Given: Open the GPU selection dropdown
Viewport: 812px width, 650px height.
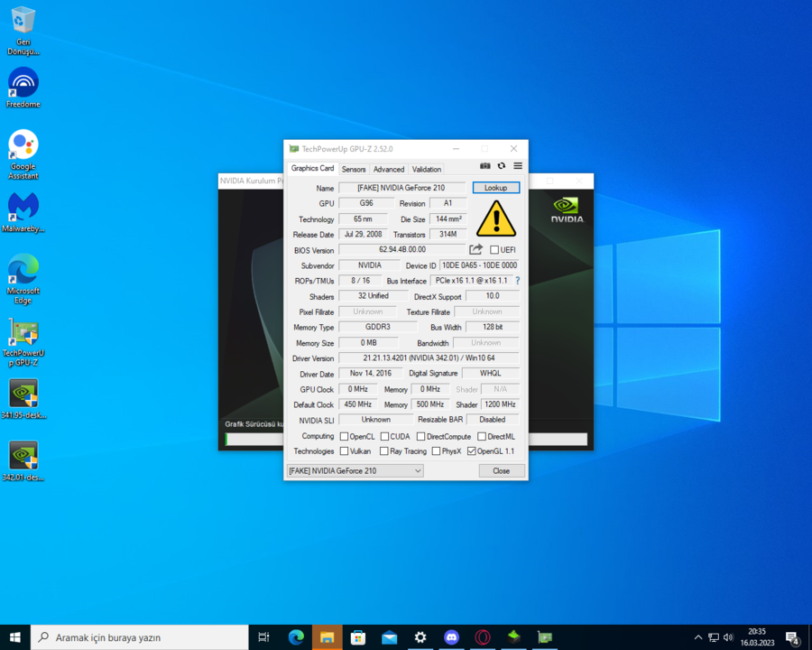Looking at the screenshot, I should (x=355, y=470).
